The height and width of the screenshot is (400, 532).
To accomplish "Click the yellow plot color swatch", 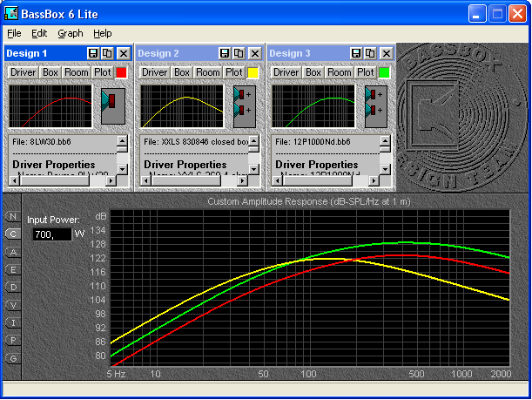I will point(253,72).
